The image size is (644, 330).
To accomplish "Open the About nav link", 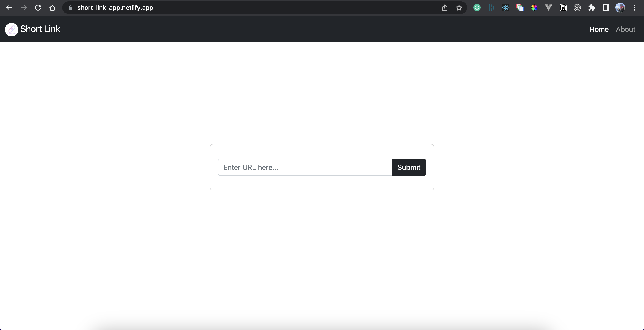I will [625, 29].
